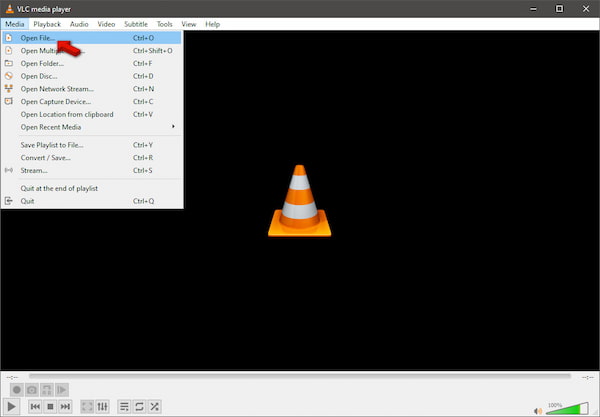Minimize the VLC window
This screenshot has height=417, width=600.
[x=533, y=9]
